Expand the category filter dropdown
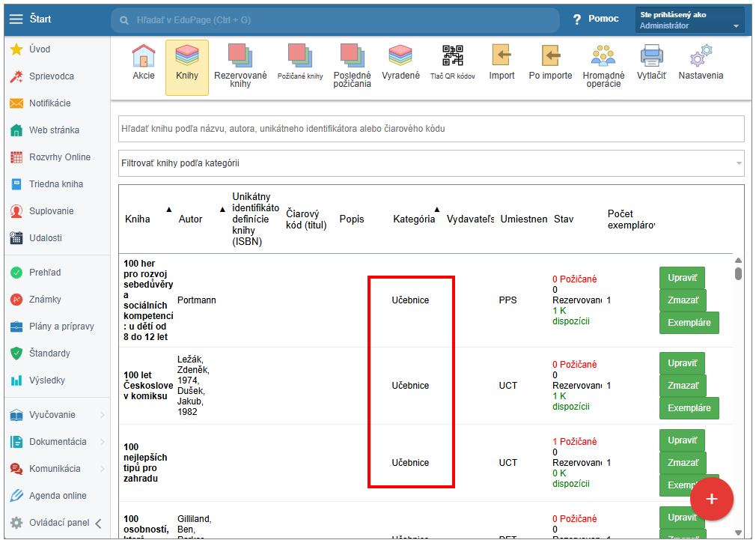Viewport: 756px width, 543px height. pos(739,163)
